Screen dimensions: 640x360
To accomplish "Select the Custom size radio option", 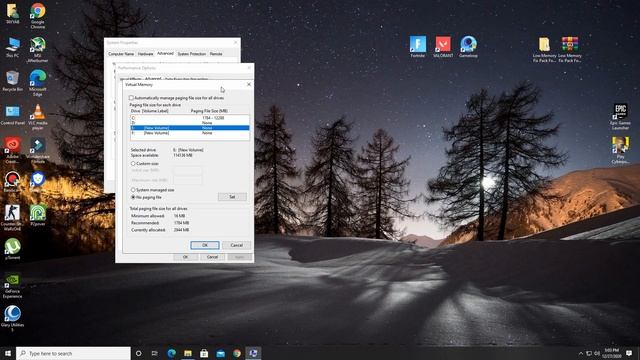I will pos(133,163).
